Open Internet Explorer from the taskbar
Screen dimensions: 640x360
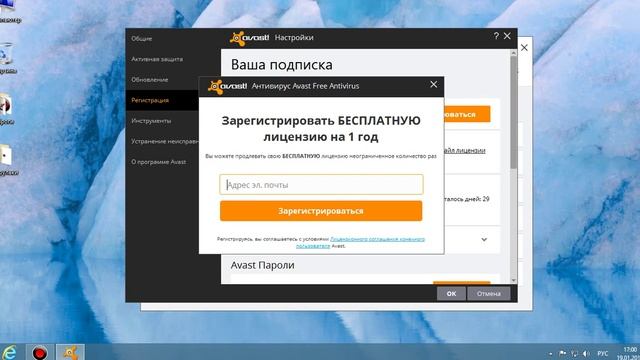pos(10,353)
